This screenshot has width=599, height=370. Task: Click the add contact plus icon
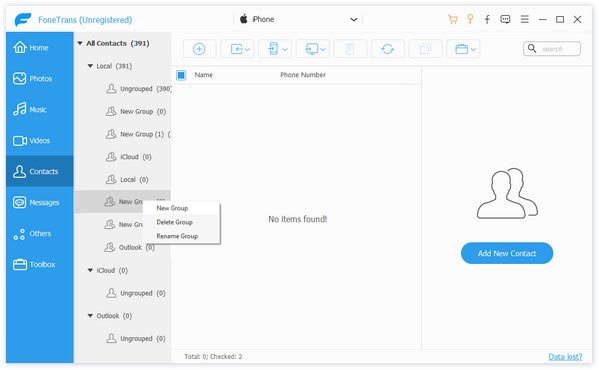[199, 49]
